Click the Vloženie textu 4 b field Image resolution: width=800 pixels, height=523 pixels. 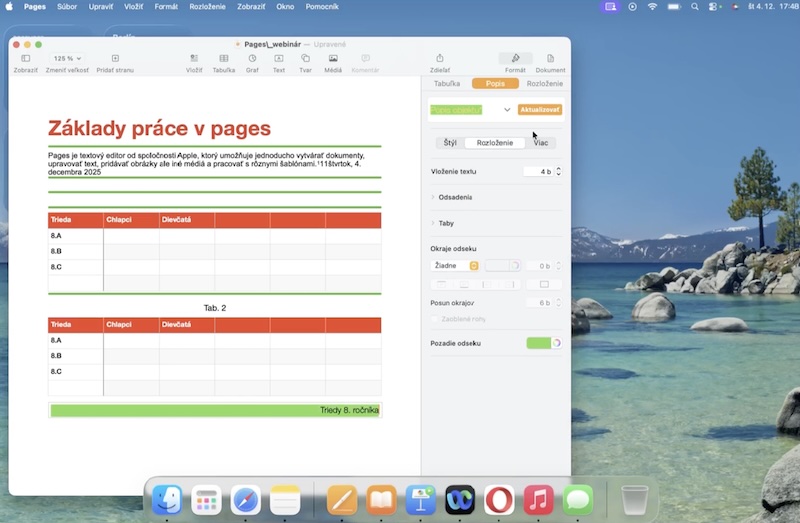tap(538, 171)
